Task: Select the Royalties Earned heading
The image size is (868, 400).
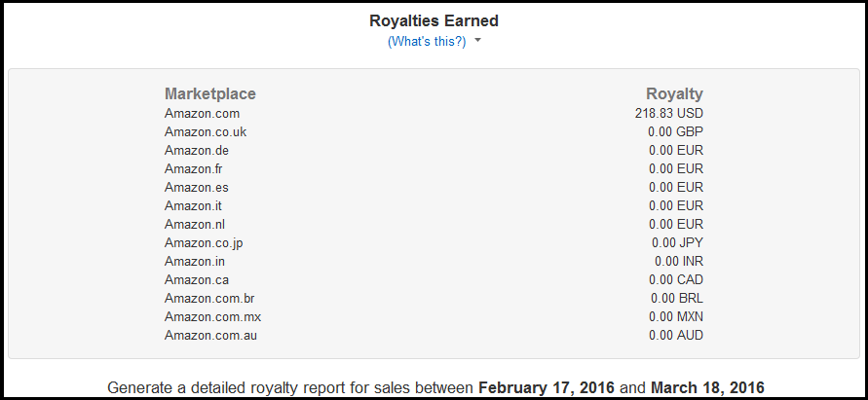Action: pos(434,21)
